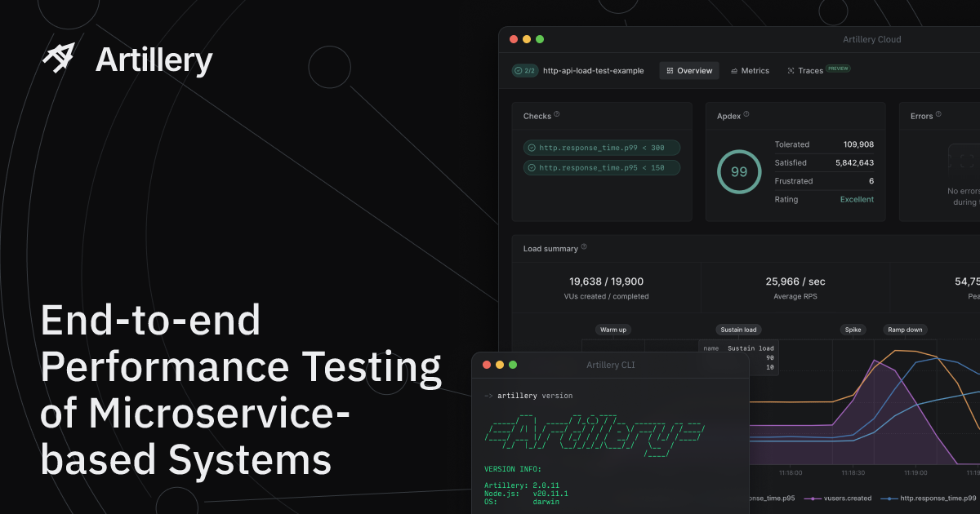The image size is (980, 514).
Task: Open the http-api-load-test-example test
Action: pos(592,70)
